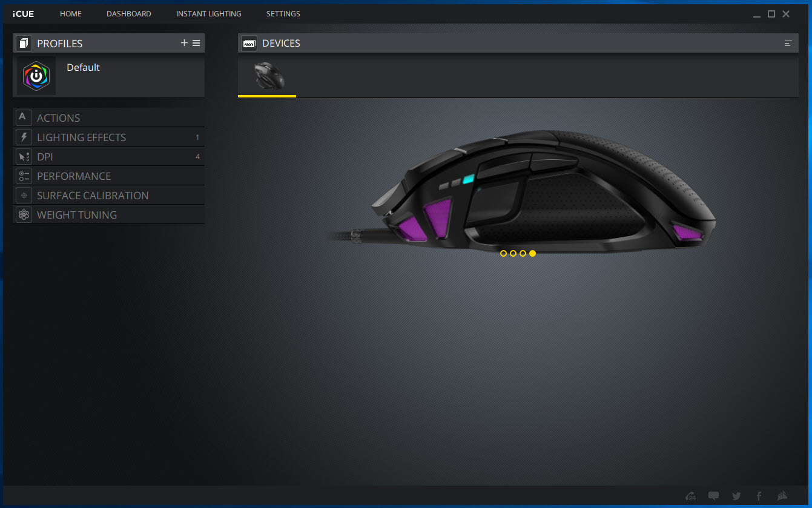Add a new profile with plus icon
This screenshot has height=508, width=812.
[x=184, y=43]
